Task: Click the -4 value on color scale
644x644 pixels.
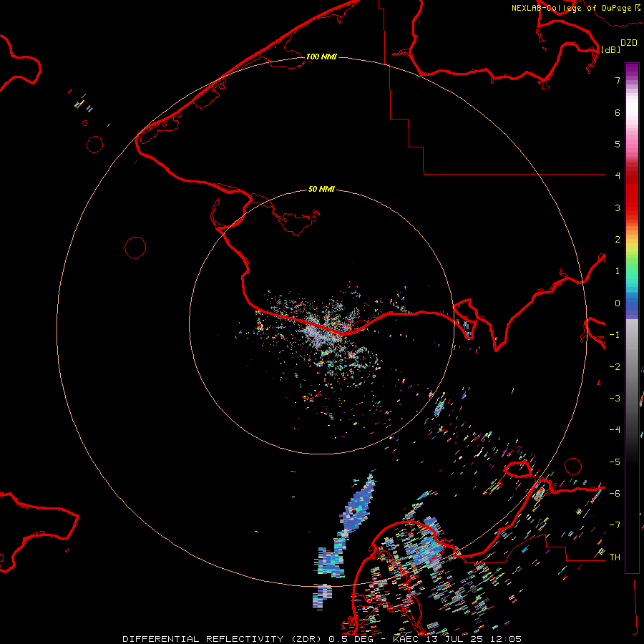Action: [615, 430]
